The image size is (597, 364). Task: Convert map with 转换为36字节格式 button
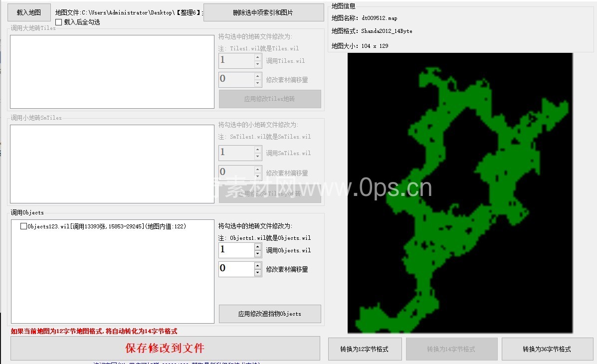pyautogui.click(x=547, y=349)
